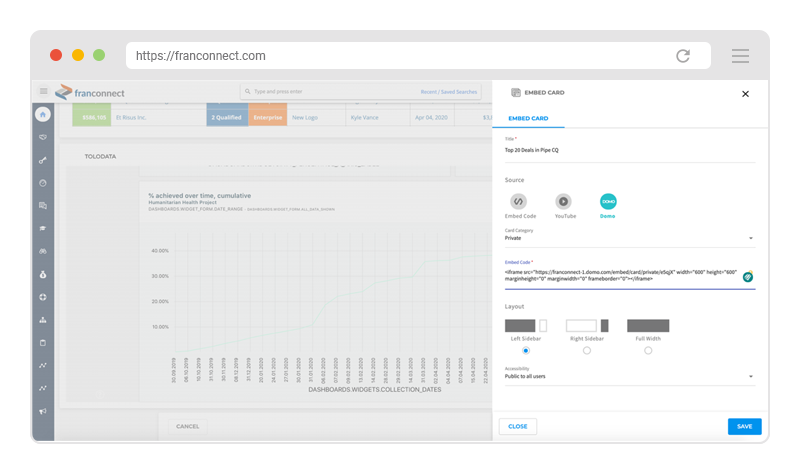Image resolution: width=800 pixels, height=474 pixels.
Task: Select the Domo source icon
Action: (608, 201)
